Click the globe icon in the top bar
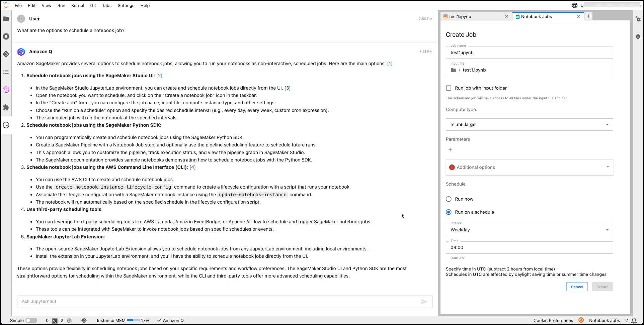This screenshot has height=325, width=644. pos(575,5)
